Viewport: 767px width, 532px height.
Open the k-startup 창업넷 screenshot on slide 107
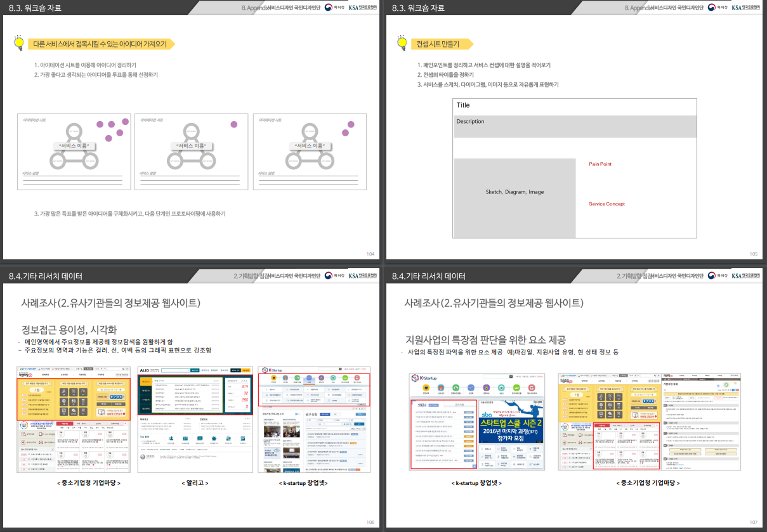tap(478, 422)
